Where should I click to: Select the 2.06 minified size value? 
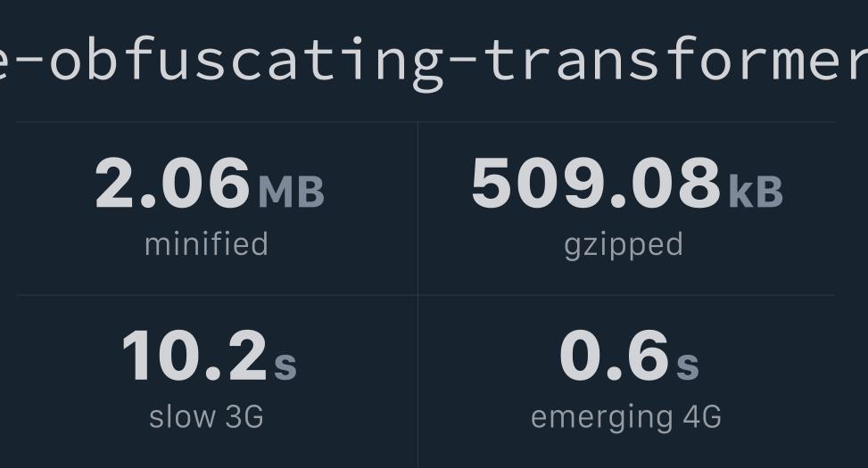coord(172,183)
